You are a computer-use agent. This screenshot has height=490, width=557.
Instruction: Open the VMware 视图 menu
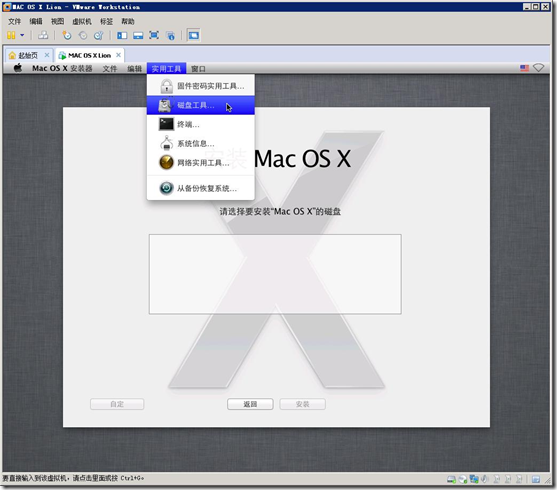click(57, 21)
